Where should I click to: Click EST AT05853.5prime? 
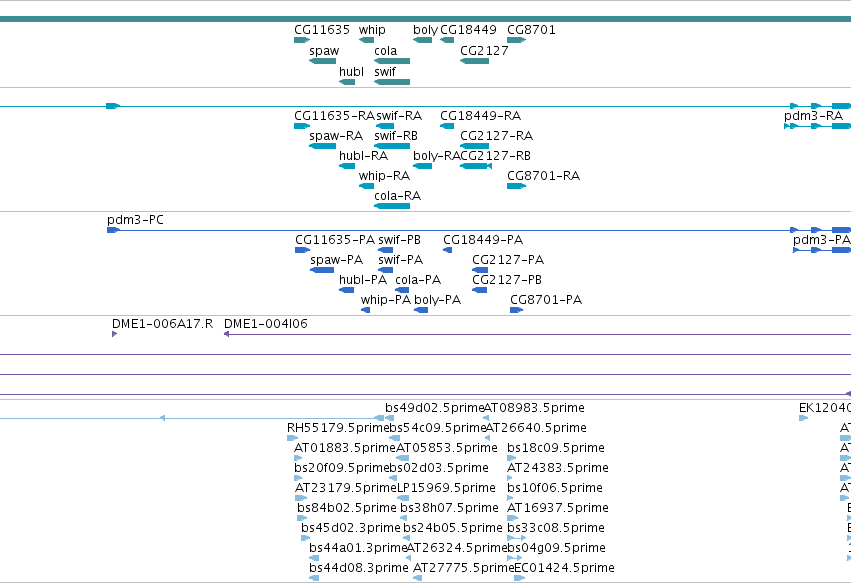(x=402, y=459)
